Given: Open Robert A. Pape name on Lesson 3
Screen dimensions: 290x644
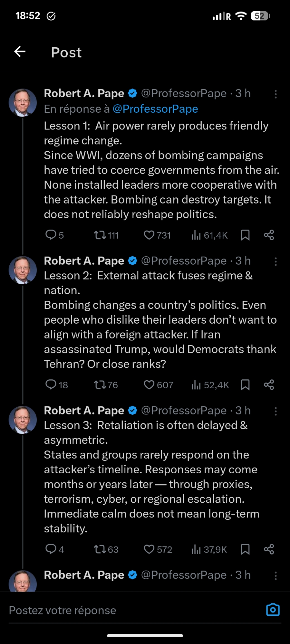Looking at the screenshot, I should click(84, 411).
